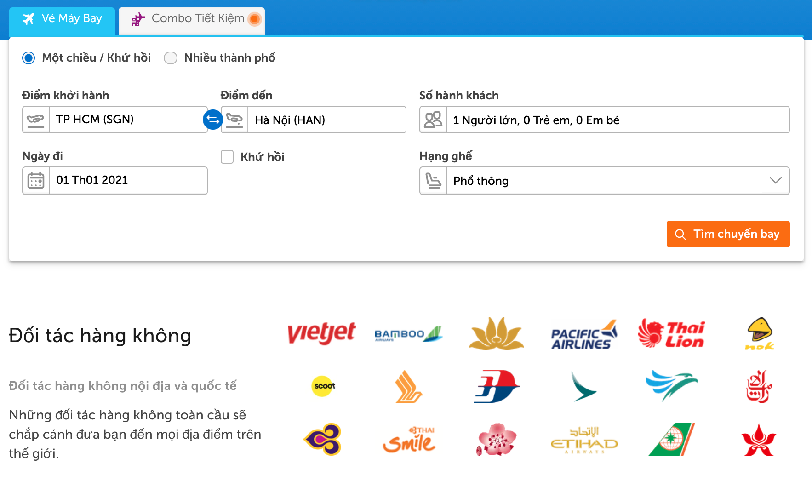Click the Hà Nội (HAN) destination field
Screen dimensions: 812x504
(326, 120)
